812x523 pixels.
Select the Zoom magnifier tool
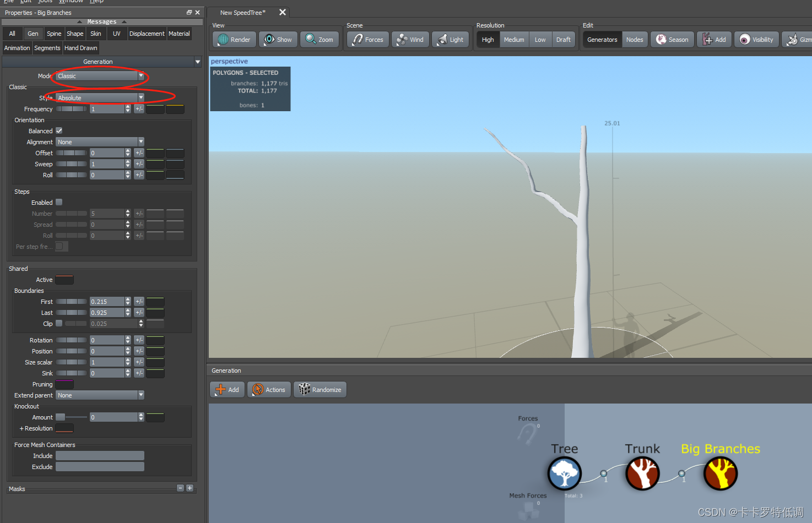pos(320,40)
